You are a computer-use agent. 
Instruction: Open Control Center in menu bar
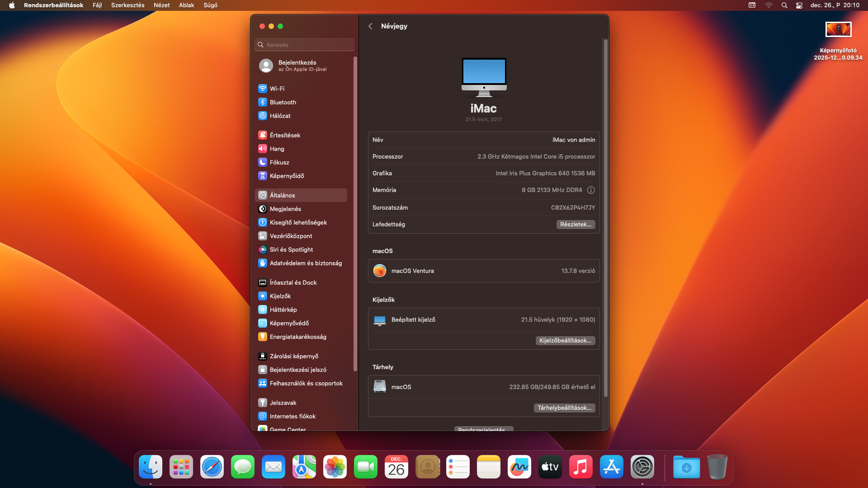[x=799, y=5]
